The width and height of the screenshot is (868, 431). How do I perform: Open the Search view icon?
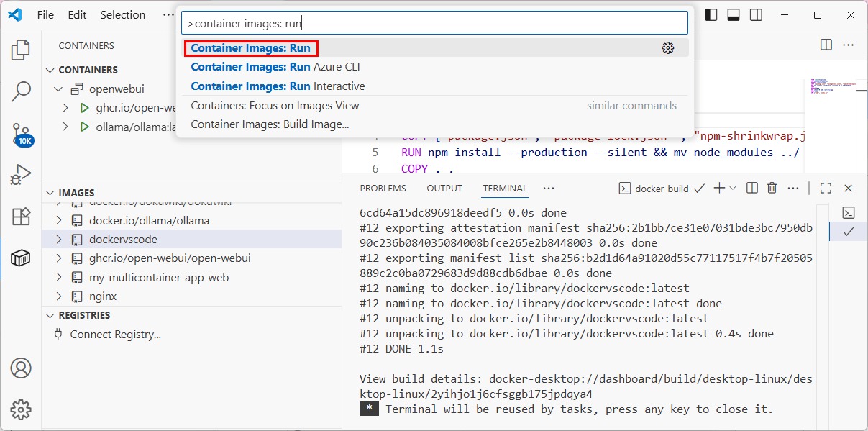21,91
